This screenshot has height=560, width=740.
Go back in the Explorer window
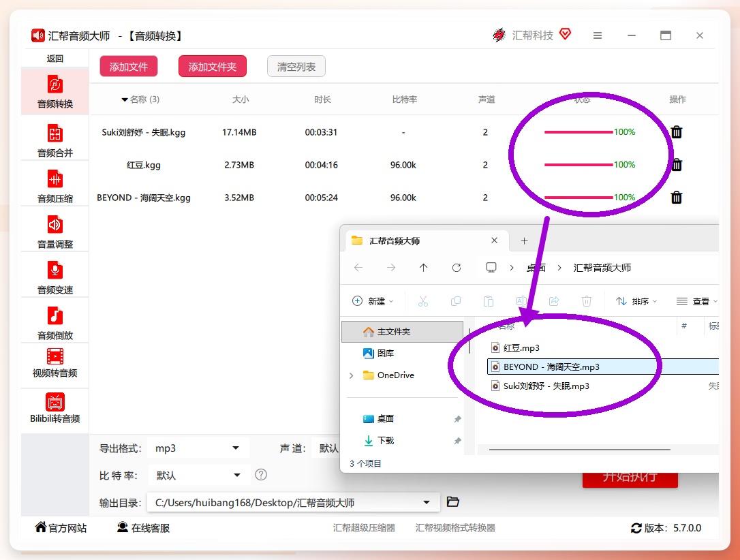coord(358,268)
